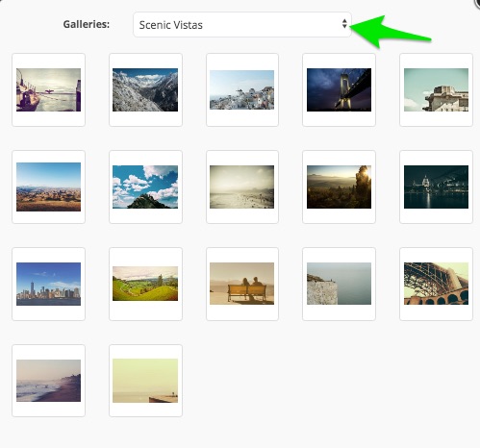Screen dimensions: 480x448
Task: Choose the domed building at night thumbnail
Action: pos(436,187)
